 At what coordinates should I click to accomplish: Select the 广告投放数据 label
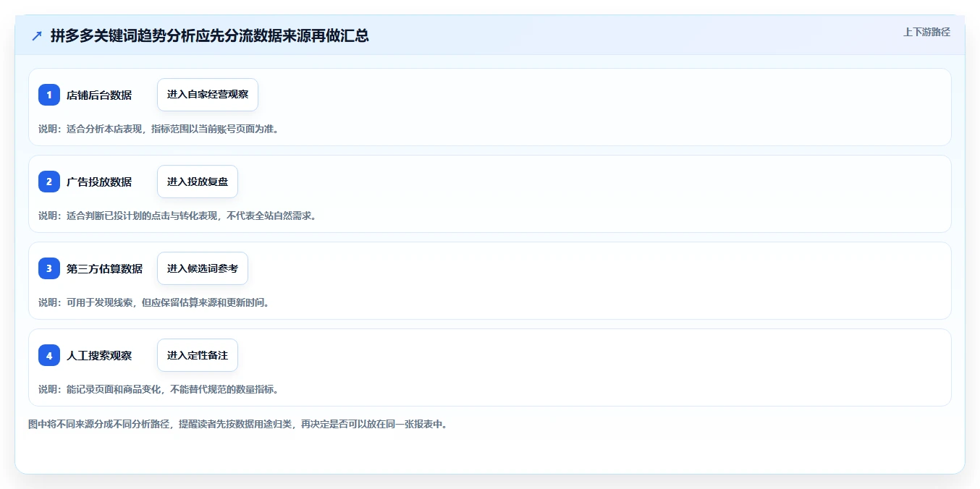pos(99,182)
